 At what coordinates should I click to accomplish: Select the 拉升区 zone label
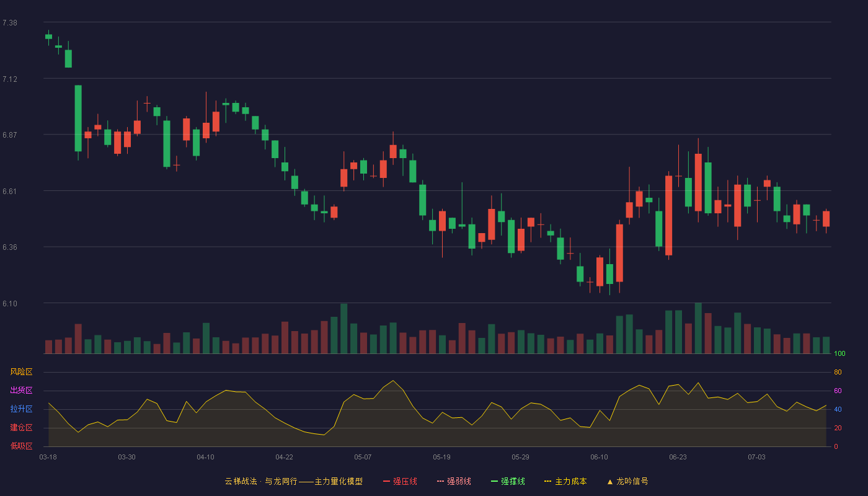click(21, 409)
